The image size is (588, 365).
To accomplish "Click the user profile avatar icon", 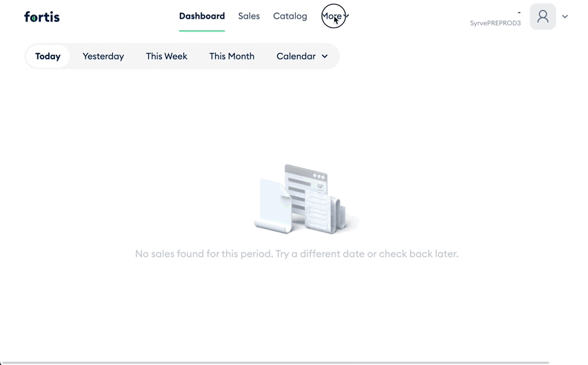I will coord(543,17).
